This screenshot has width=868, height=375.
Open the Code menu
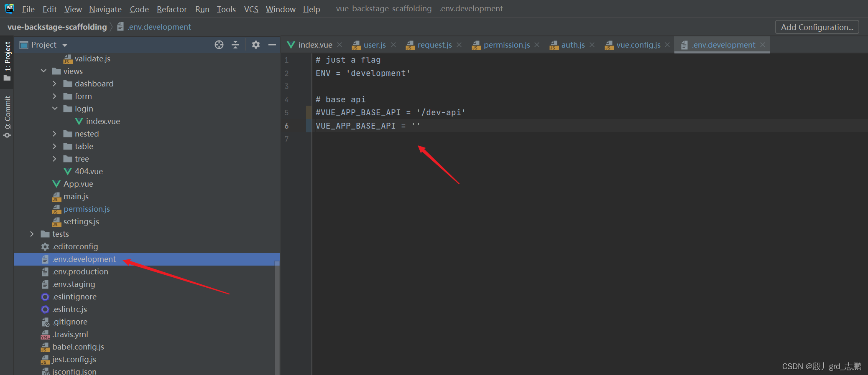139,9
